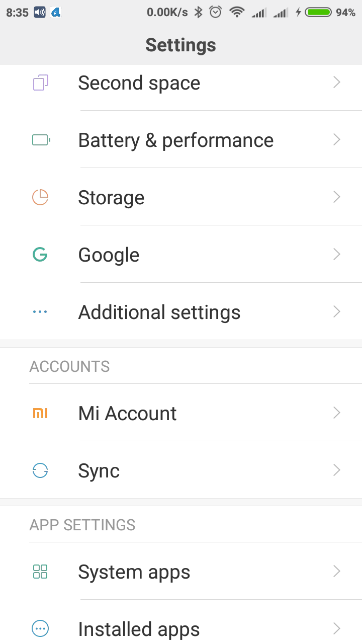Open the System apps label
The height and width of the screenshot is (644, 362).
[x=134, y=572]
